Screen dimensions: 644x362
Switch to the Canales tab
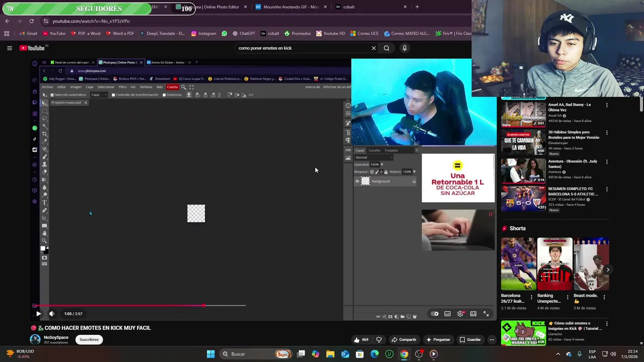tap(374, 150)
